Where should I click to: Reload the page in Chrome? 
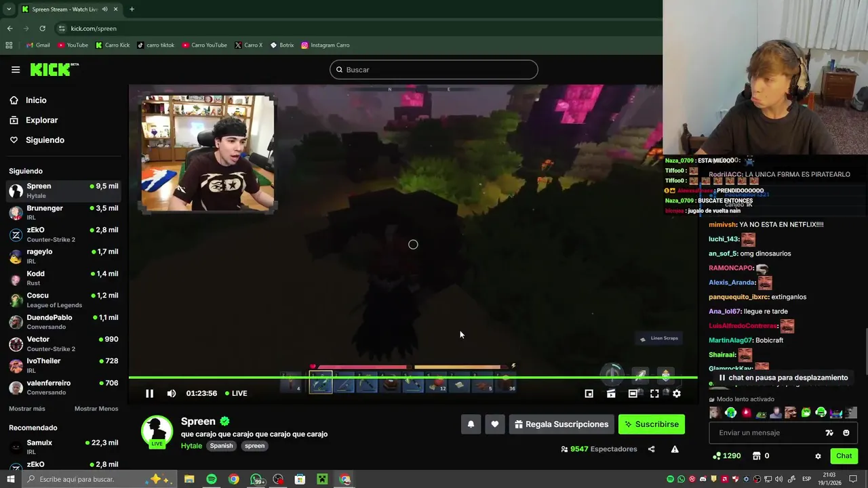[x=42, y=28]
